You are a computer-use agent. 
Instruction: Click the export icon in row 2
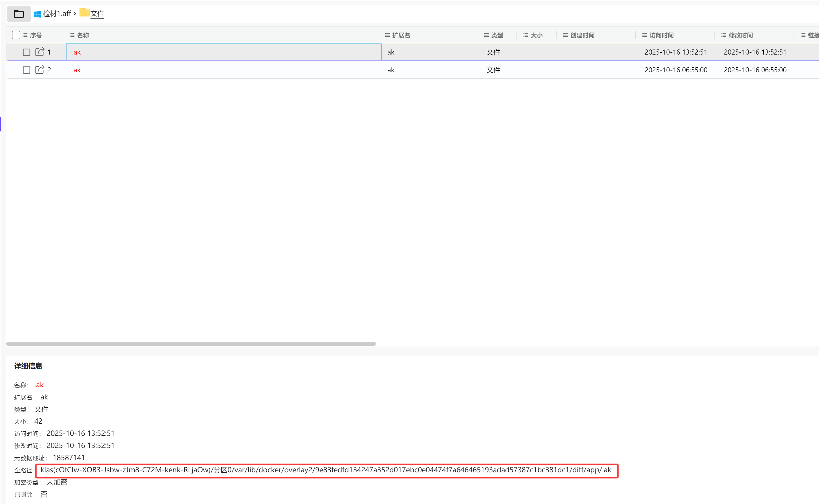point(40,70)
